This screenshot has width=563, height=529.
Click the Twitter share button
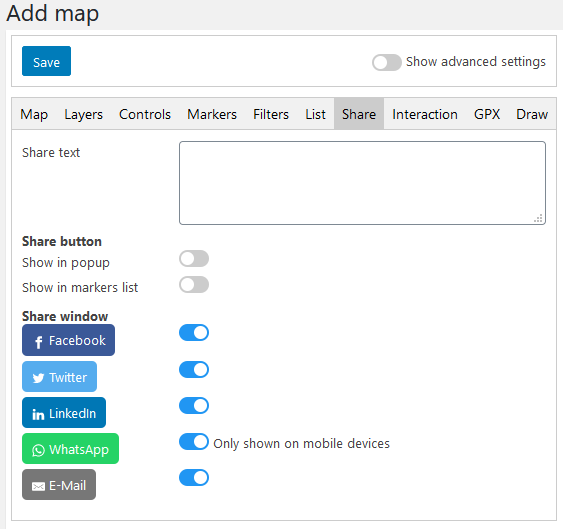(59, 377)
